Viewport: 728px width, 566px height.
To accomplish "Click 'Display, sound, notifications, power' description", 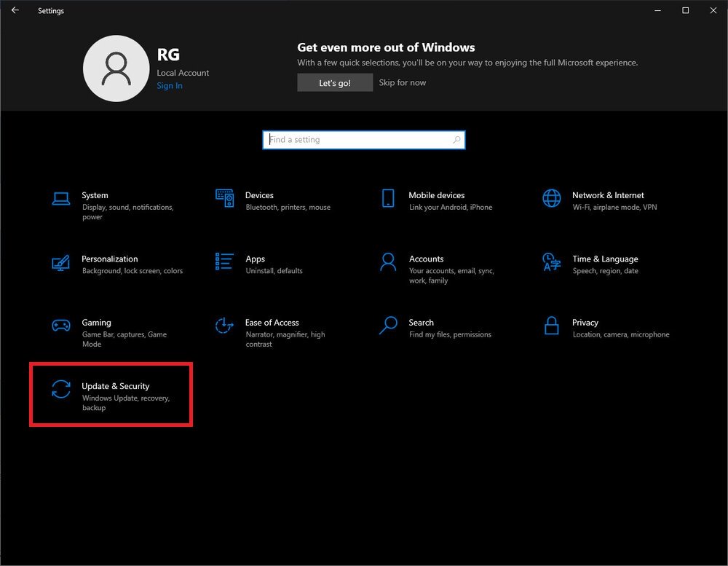I will 127,212.
